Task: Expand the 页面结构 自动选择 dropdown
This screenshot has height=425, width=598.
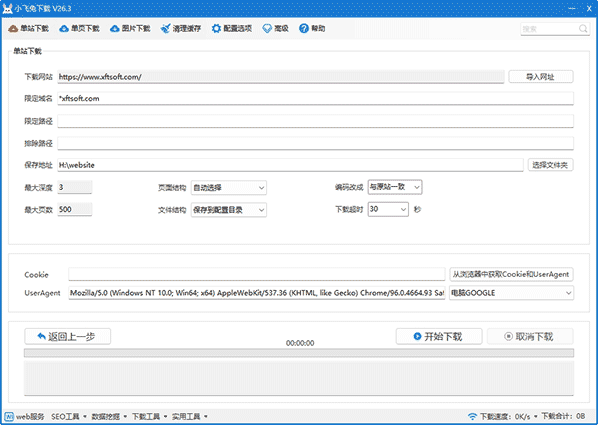Action: point(229,188)
